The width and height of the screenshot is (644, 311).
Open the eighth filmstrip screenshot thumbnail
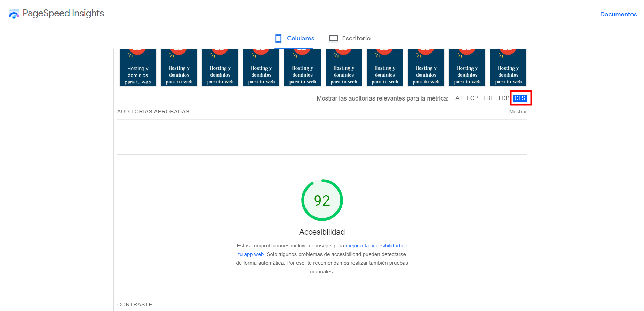[x=426, y=67]
